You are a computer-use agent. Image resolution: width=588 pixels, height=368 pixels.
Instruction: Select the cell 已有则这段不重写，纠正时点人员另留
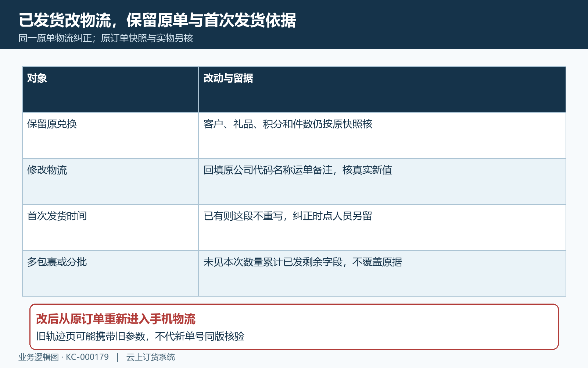point(382,227)
